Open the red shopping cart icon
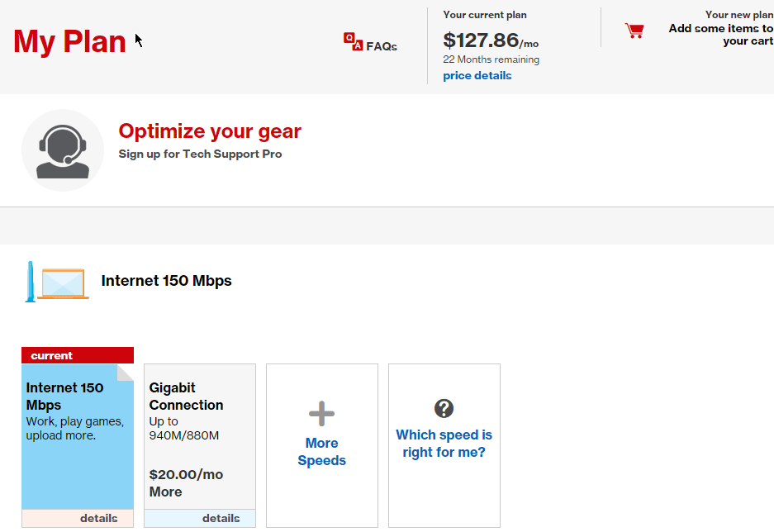774x532 pixels. click(x=634, y=31)
